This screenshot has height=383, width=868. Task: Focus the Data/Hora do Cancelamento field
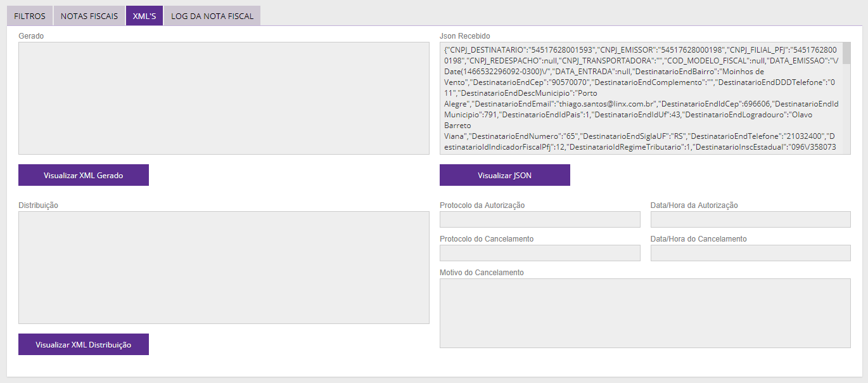coord(750,253)
